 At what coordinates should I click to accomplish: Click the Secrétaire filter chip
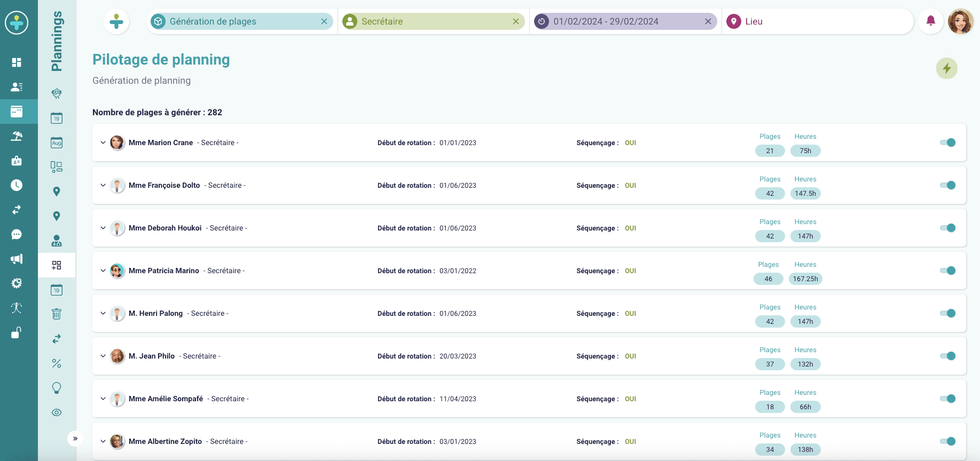434,21
